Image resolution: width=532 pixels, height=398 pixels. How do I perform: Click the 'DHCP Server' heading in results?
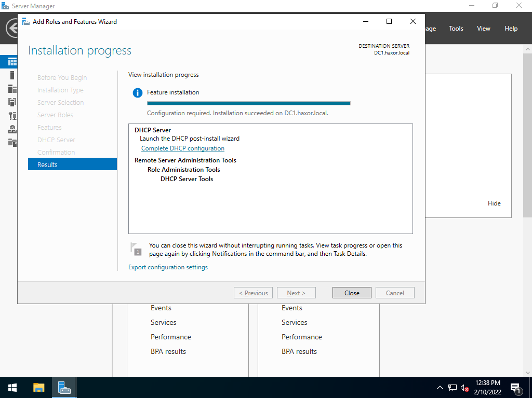pyautogui.click(x=153, y=130)
